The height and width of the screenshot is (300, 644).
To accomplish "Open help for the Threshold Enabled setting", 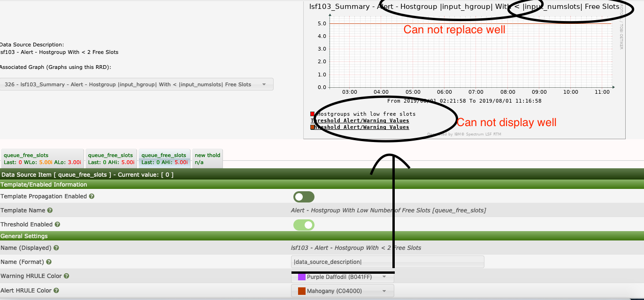I will pyautogui.click(x=57, y=225).
